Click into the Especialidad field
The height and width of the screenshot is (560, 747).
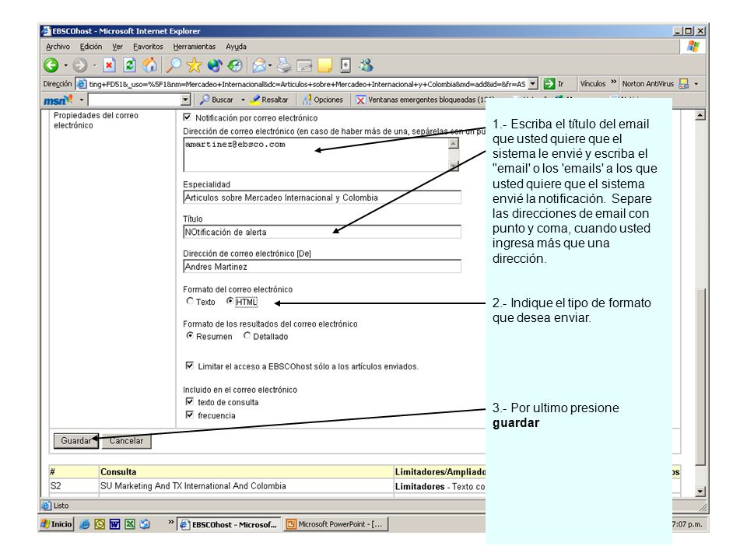click(322, 197)
